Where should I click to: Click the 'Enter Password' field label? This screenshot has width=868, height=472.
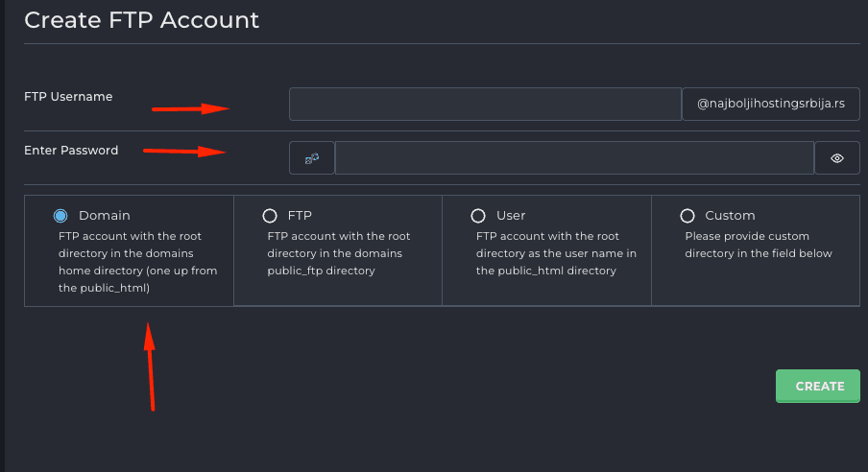71,151
